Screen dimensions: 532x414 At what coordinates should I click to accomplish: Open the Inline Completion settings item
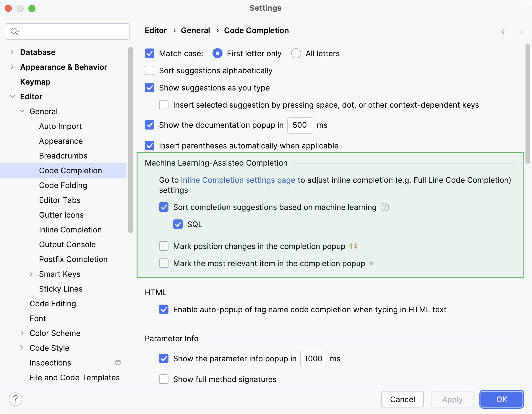pos(70,230)
